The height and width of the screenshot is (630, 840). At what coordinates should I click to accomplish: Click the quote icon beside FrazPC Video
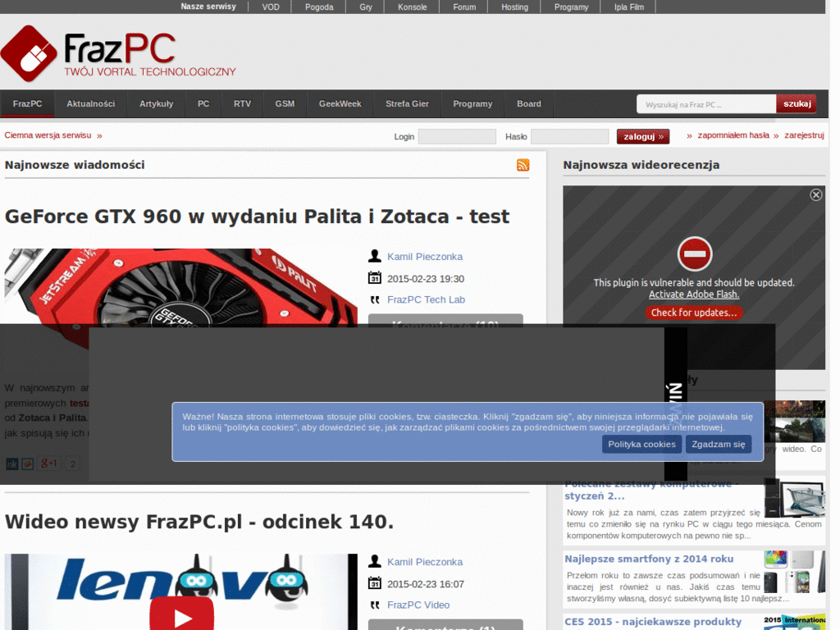[374, 605]
